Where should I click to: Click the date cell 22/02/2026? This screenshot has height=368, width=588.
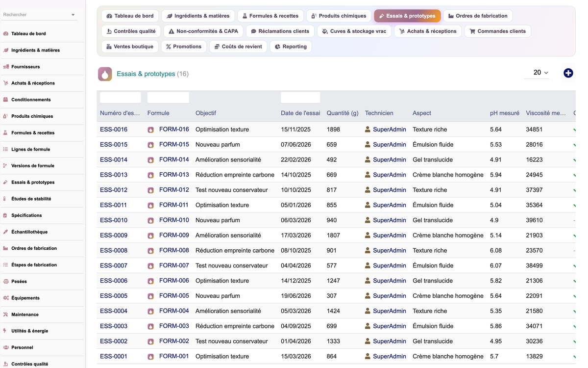[296, 160]
